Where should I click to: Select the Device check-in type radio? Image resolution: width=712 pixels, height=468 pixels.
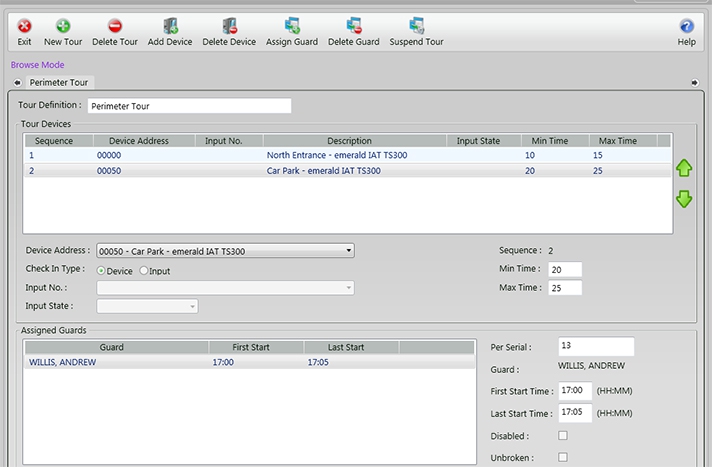point(101,271)
